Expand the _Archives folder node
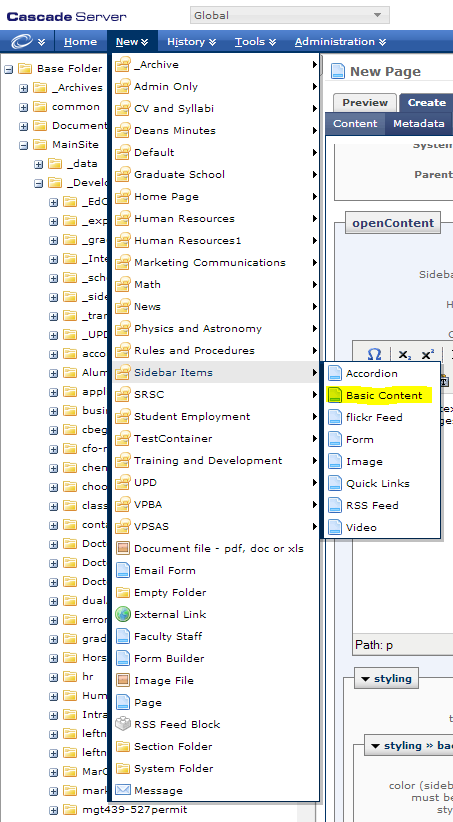 pos(24,89)
